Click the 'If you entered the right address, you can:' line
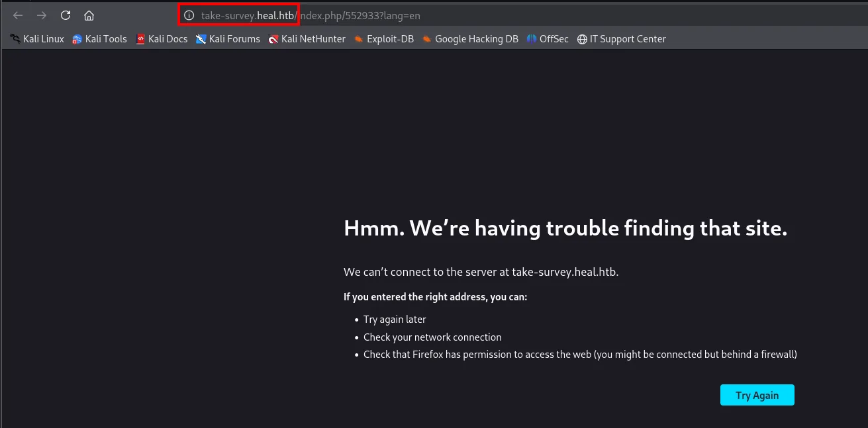 click(x=435, y=297)
